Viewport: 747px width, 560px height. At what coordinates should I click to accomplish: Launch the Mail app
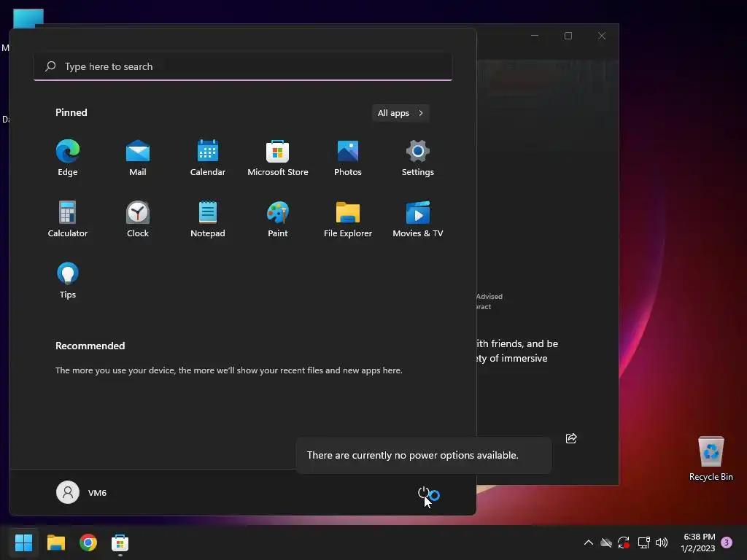click(x=138, y=157)
